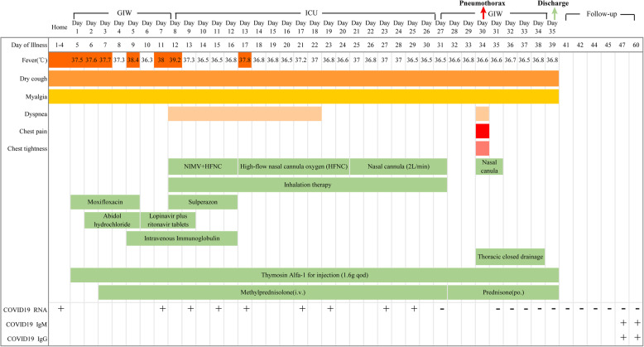The height and width of the screenshot is (347, 644).
Task: Click the Discharge event label
Action: [553, 3]
